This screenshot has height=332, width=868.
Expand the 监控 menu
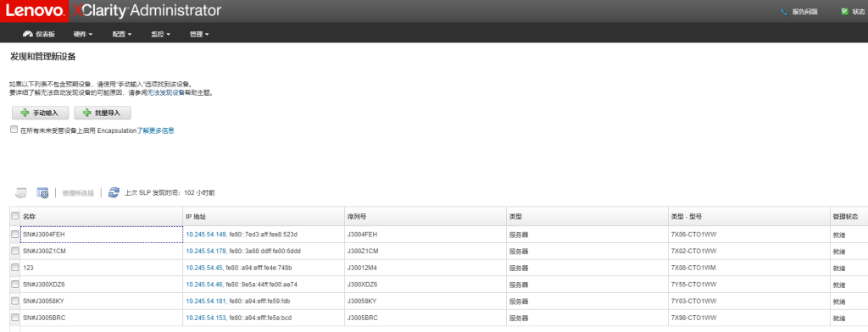pyautogui.click(x=160, y=35)
